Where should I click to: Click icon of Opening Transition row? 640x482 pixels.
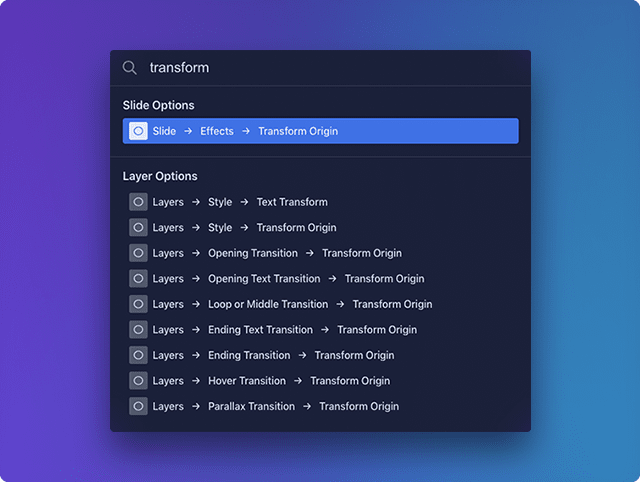[x=138, y=253]
